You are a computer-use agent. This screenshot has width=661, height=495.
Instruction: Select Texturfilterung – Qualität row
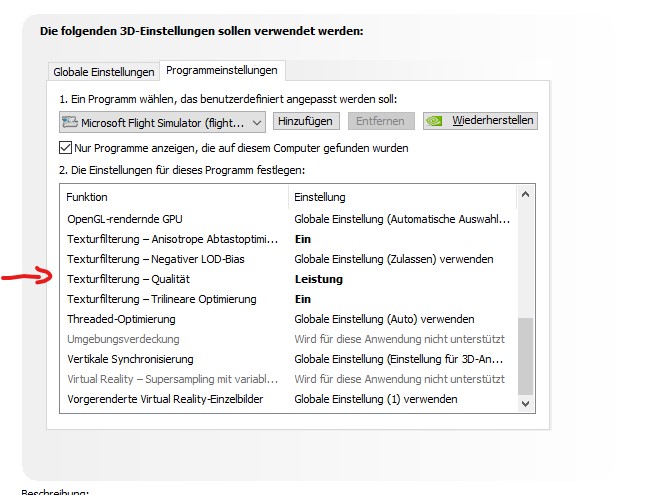pos(288,279)
